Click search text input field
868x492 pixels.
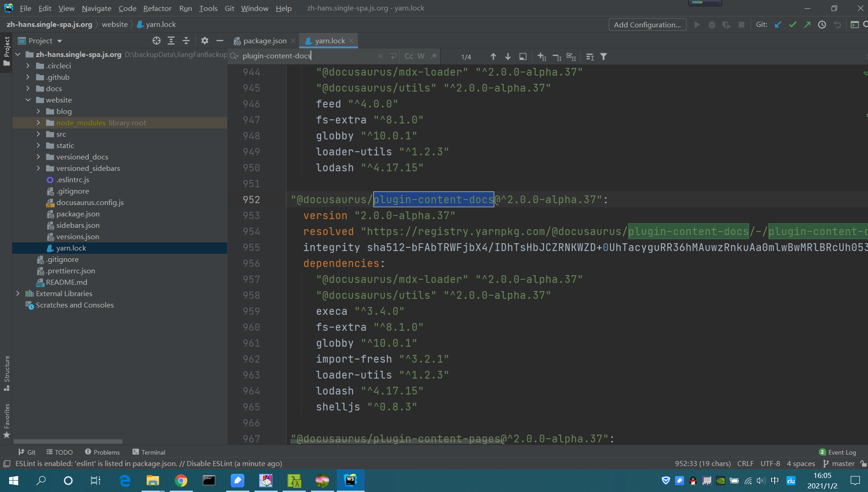(310, 56)
